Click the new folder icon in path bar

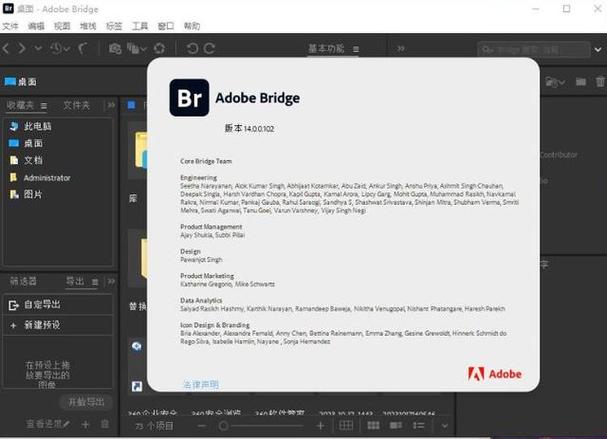[580, 82]
